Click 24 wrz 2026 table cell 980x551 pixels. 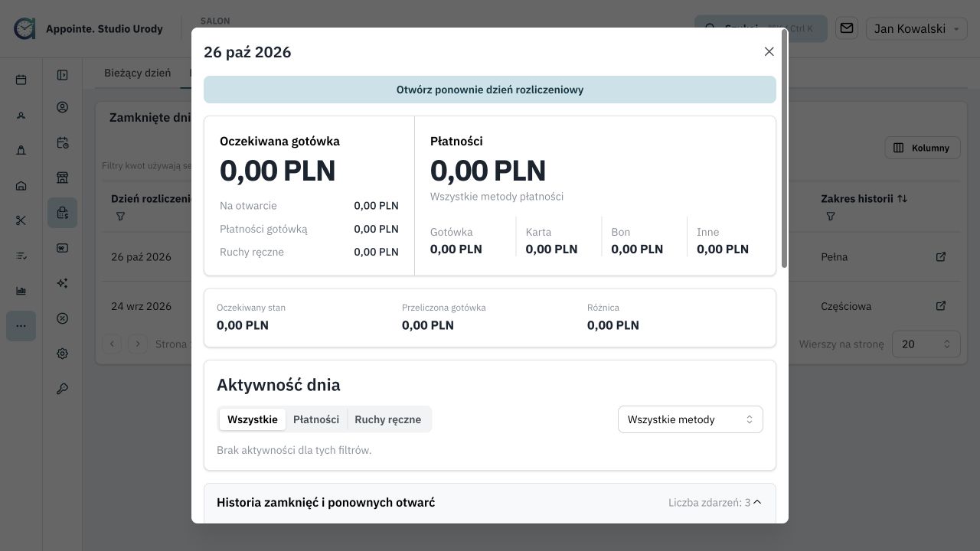[x=141, y=306]
